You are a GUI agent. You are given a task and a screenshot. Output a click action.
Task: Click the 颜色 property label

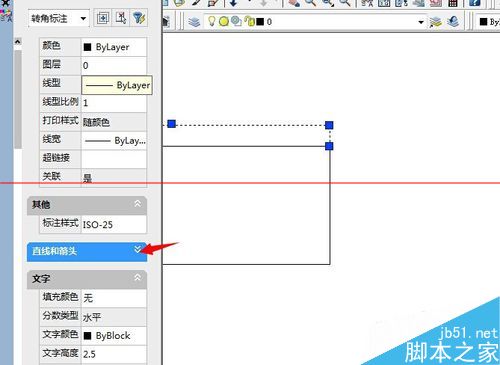click(x=51, y=45)
